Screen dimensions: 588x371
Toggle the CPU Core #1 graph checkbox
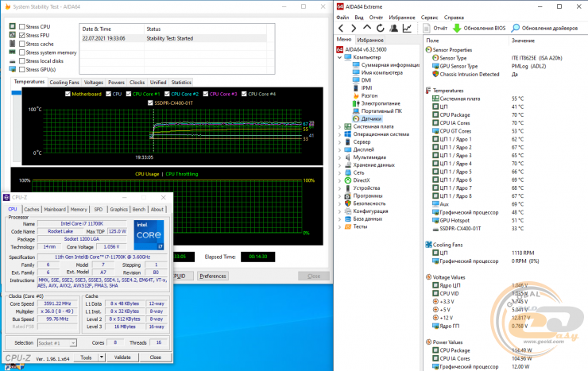pyautogui.click(x=129, y=94)
